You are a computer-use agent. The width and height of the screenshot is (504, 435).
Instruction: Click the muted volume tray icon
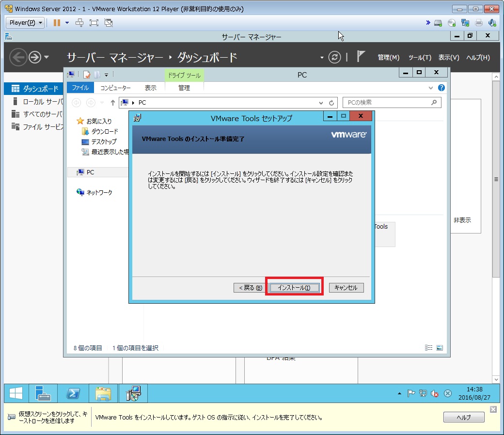435,393
